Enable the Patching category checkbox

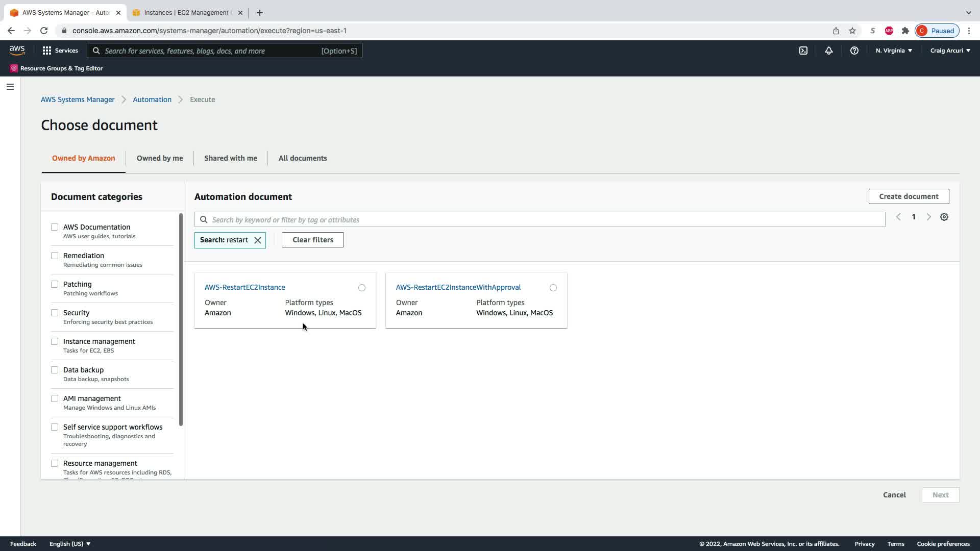coord(55,284)
